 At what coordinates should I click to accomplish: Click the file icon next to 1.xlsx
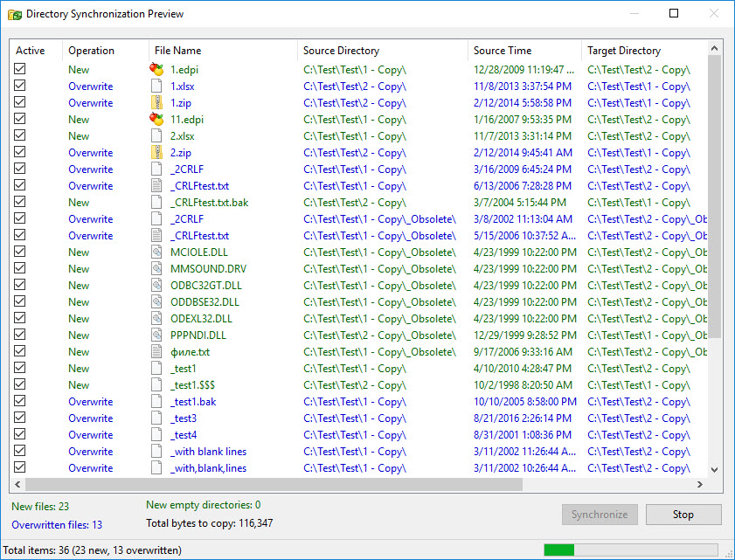156,86
